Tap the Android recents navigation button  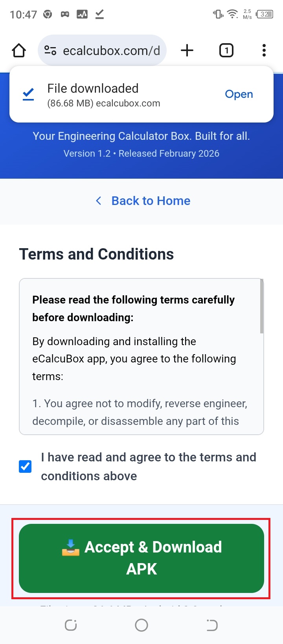tap(71, 625)
